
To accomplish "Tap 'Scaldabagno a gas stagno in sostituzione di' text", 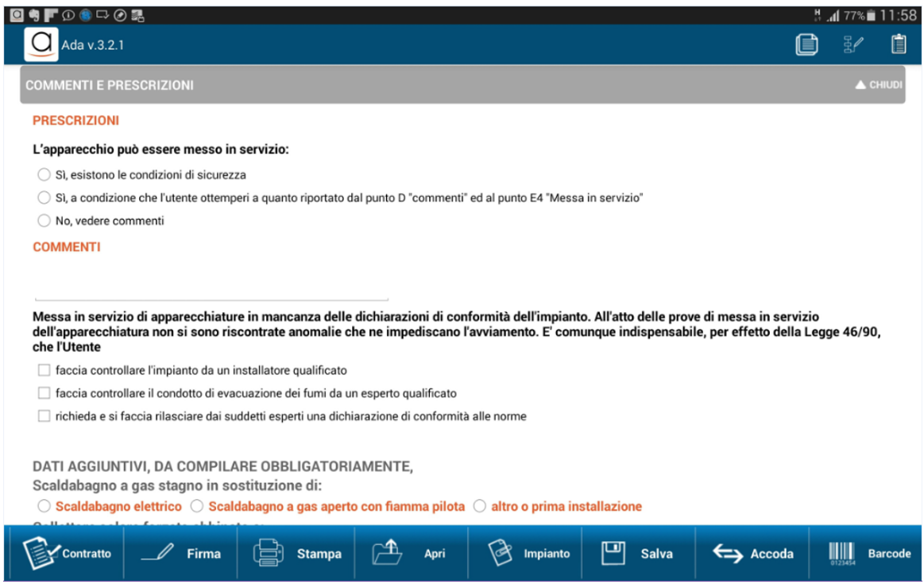I will [x=177, y=485].
